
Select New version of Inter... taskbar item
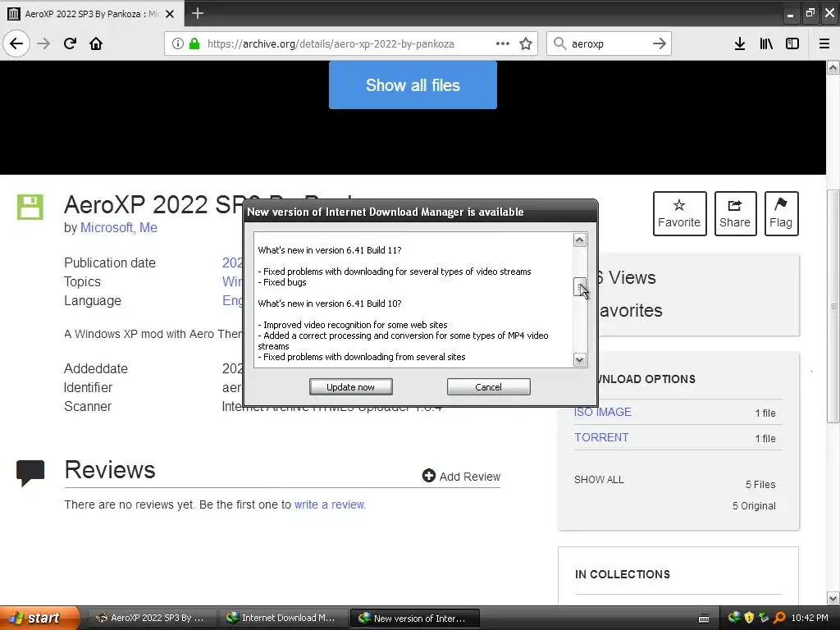(414, 619)
